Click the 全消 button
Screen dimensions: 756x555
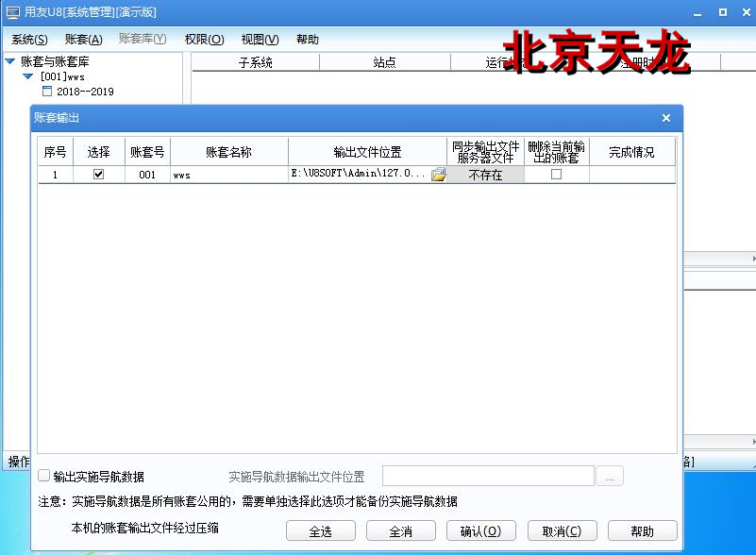tap(401, 530)
